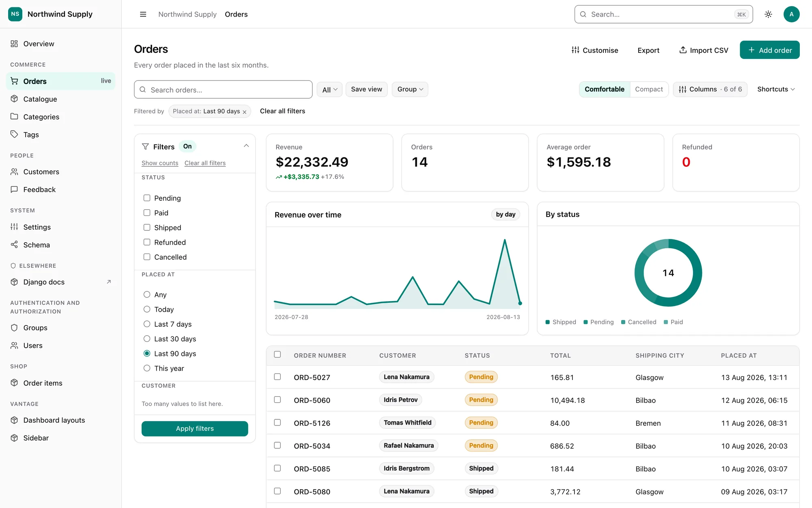Image resolution: width=812 pixels, height=508 pixels.
Task: Open the Customers page
Action: (61, 172)
